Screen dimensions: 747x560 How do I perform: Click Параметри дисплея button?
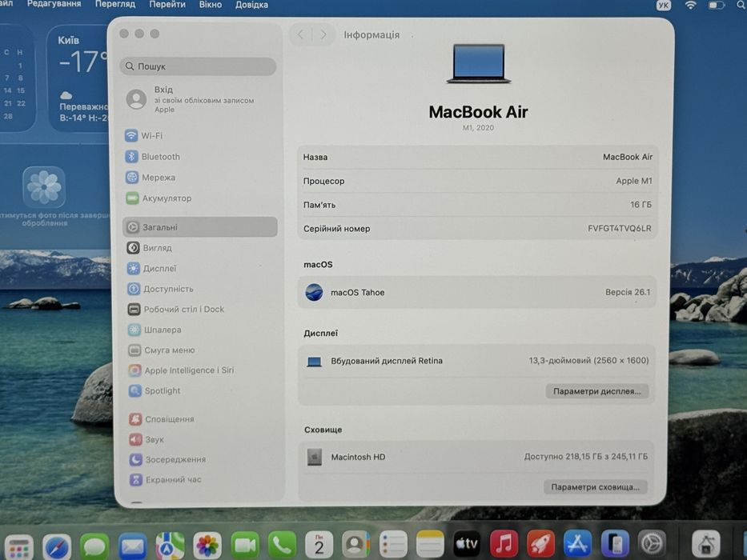(596, 391)
